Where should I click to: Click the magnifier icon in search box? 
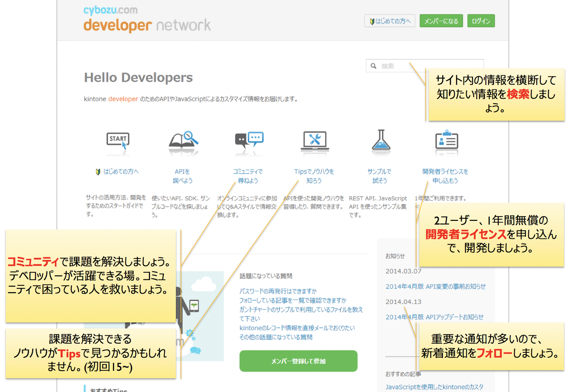pyautogui.click(x=373, y=66)
